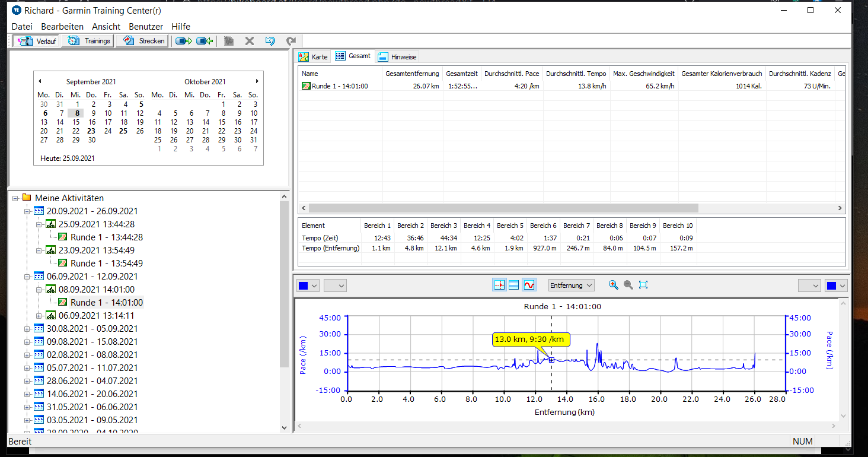
Task: Click the graph marker at 13.0 km
Action: 551,360
